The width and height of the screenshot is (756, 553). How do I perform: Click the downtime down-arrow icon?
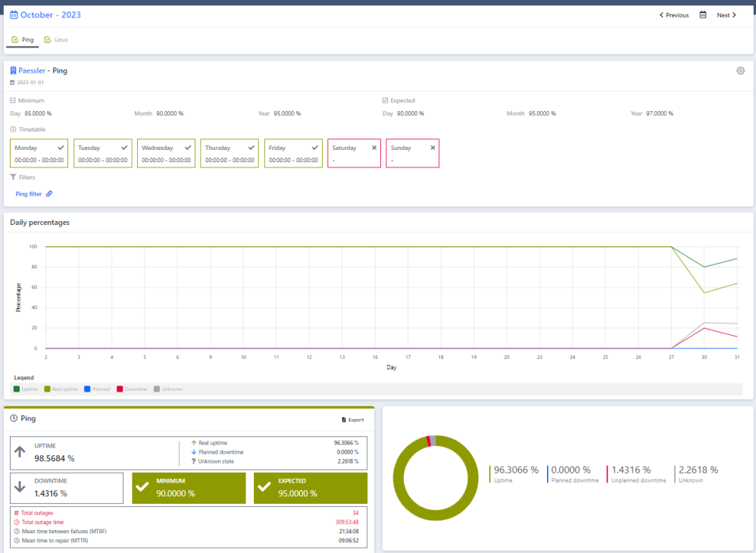point(20,486)
